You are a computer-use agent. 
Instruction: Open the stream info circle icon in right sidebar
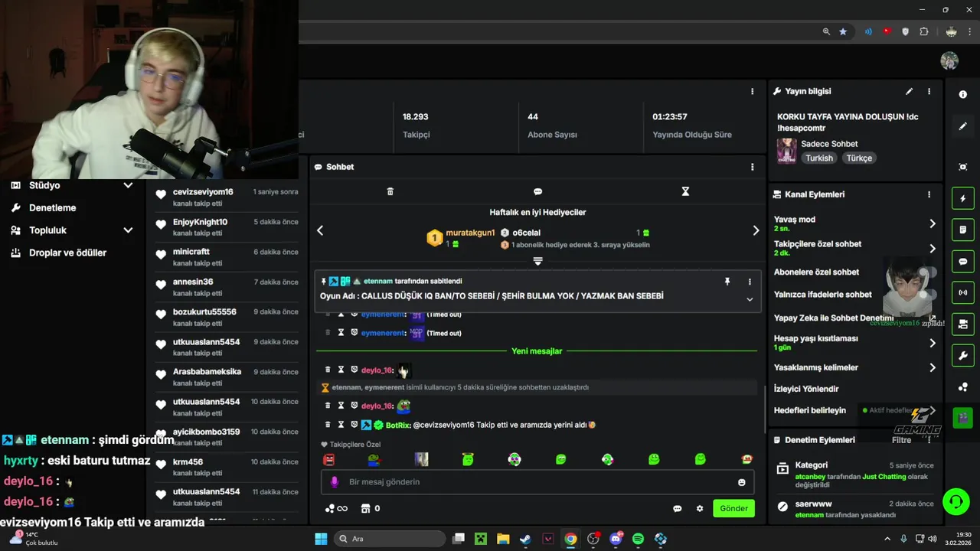pos(963,94)
